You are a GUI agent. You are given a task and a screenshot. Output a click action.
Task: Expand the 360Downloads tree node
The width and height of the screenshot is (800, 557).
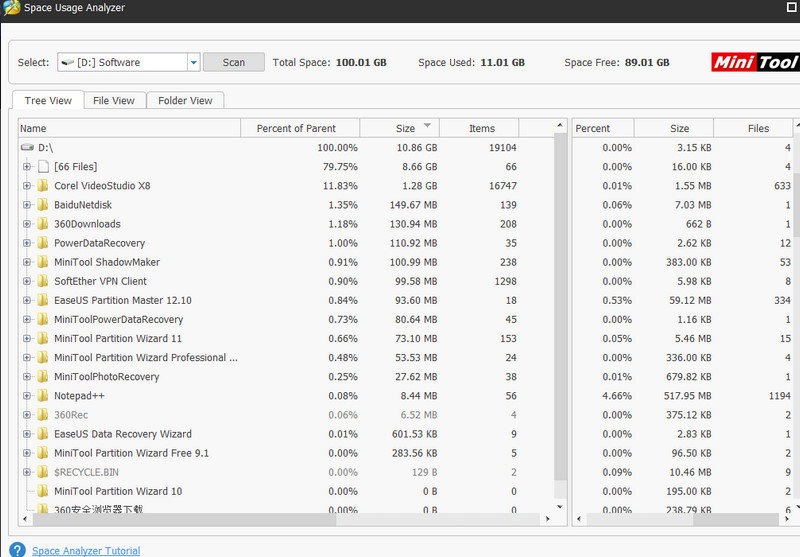point(27,224)
